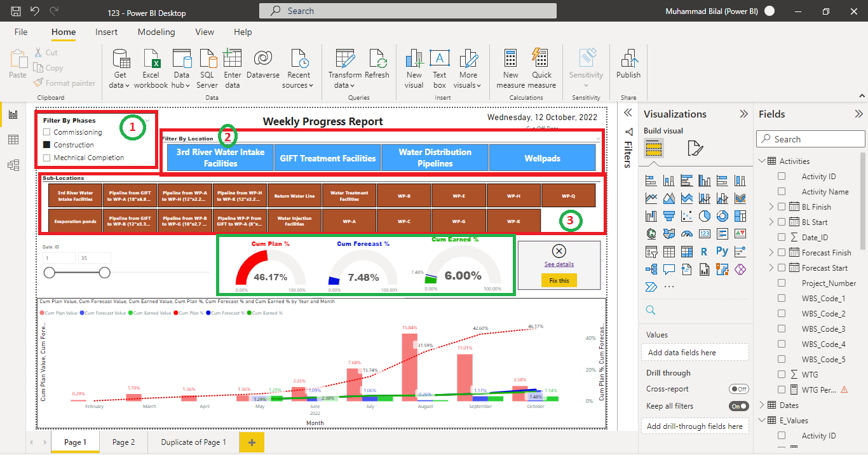Viewport: 868px width, 455px height.
Task: Toggle the Keep all filters switch
Action: click(x=738, y=405)
